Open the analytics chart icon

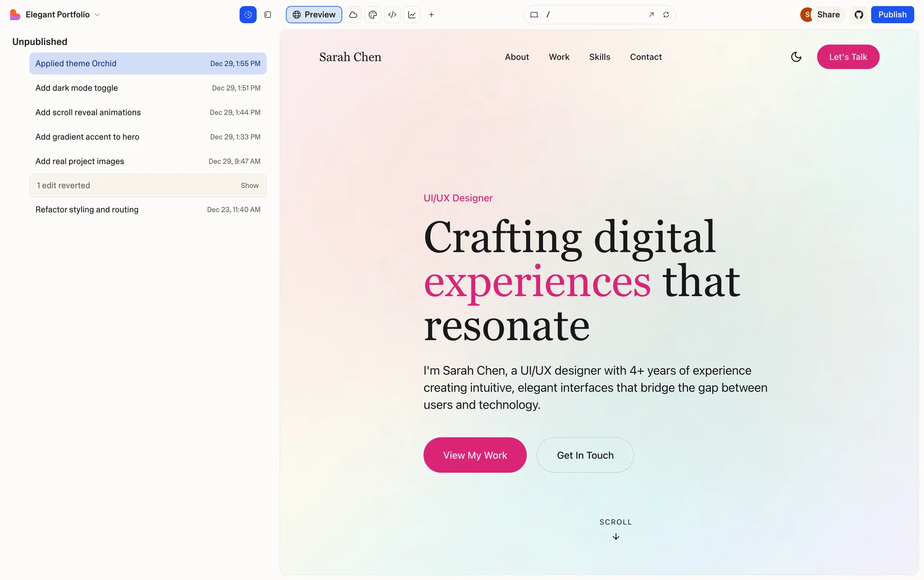coord(412,14)
